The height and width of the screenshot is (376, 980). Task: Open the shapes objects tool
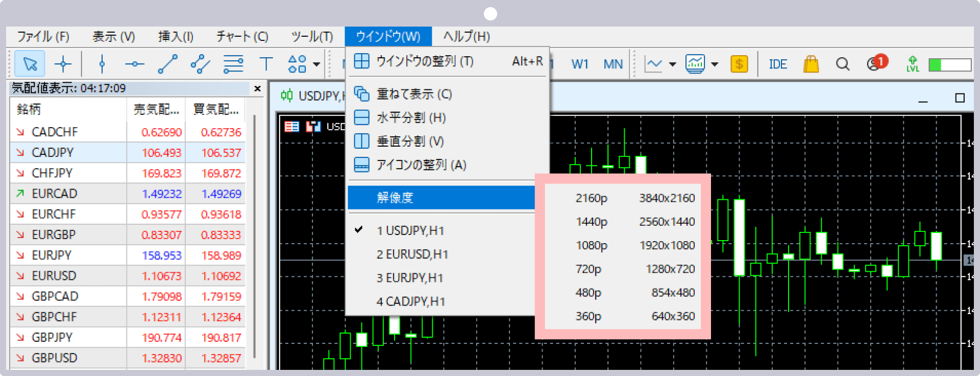pyautogui.click(x=297, y=64)
